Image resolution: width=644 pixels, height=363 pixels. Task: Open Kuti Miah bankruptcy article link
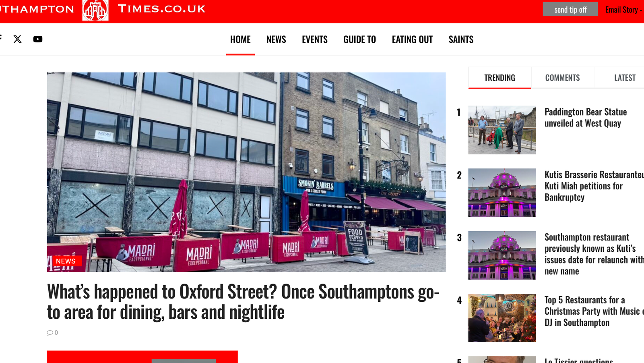(x=594, y=186)
